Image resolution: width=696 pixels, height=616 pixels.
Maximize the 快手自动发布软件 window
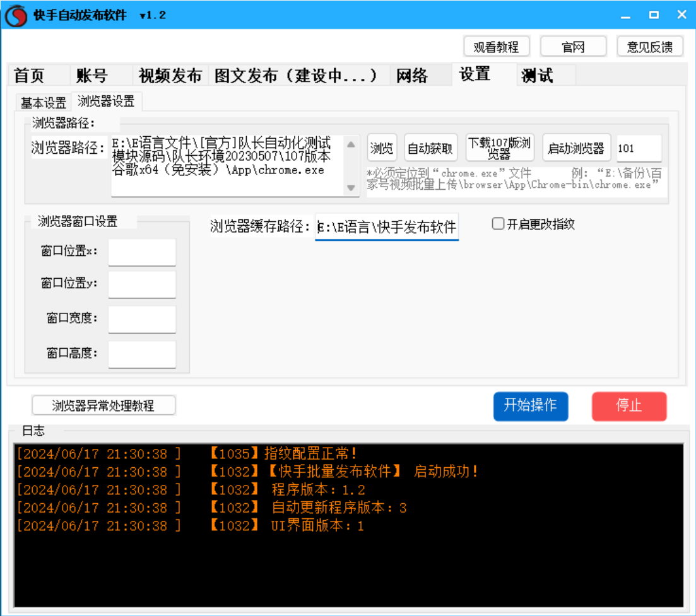coord(654,15)
